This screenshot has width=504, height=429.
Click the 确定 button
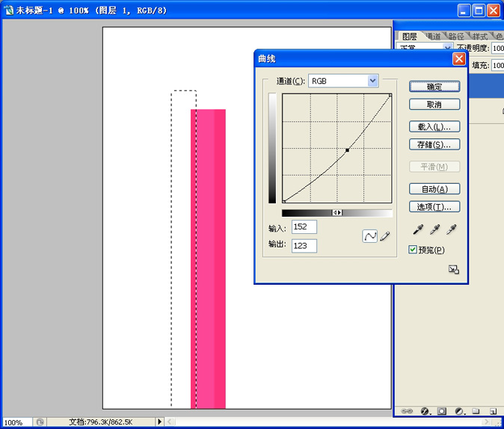click(434, 87)
